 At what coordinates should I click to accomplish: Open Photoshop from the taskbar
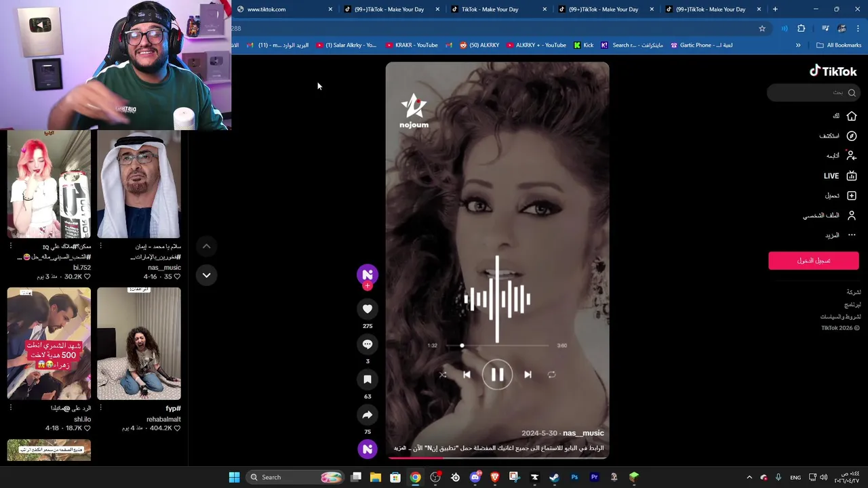coord(574,477)
